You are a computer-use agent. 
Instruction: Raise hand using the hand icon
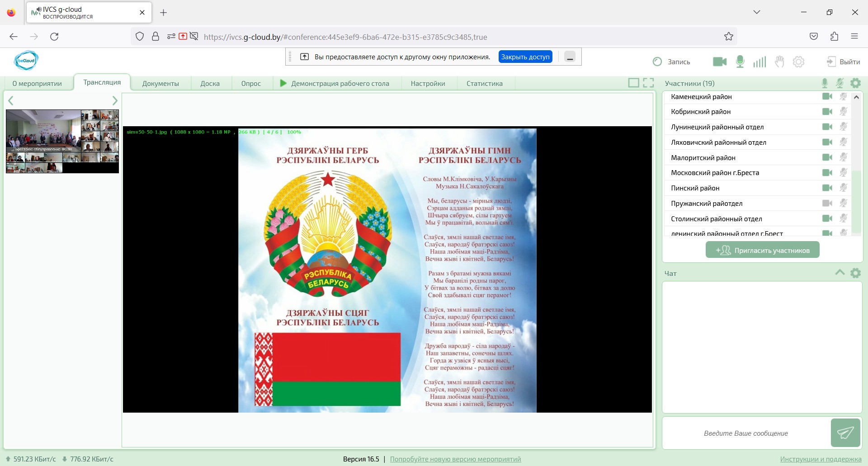tap(779, 62)
